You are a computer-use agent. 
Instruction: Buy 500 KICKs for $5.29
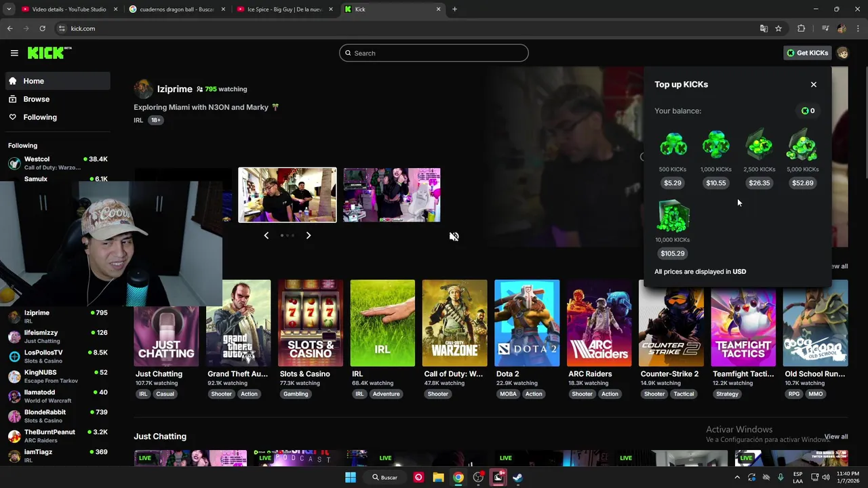coord(673,183)
